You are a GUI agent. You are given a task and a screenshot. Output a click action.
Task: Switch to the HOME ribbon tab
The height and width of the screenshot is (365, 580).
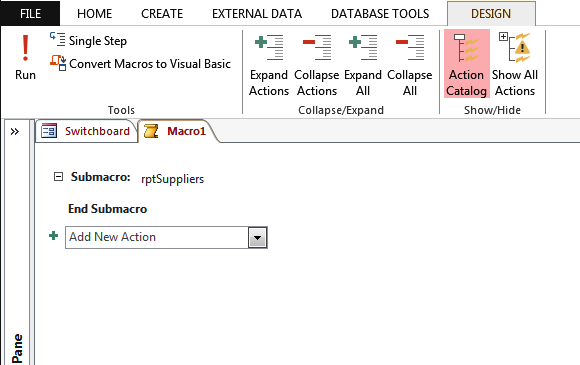pos(94,14)
